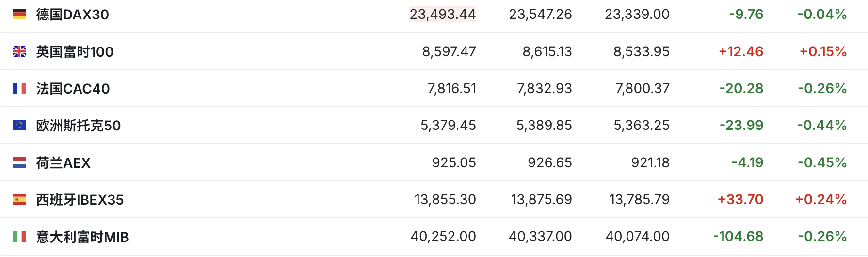This screenshot has height=257, width=868.
Task: Click the French flag icon
Action: click(x=19, y=88)
